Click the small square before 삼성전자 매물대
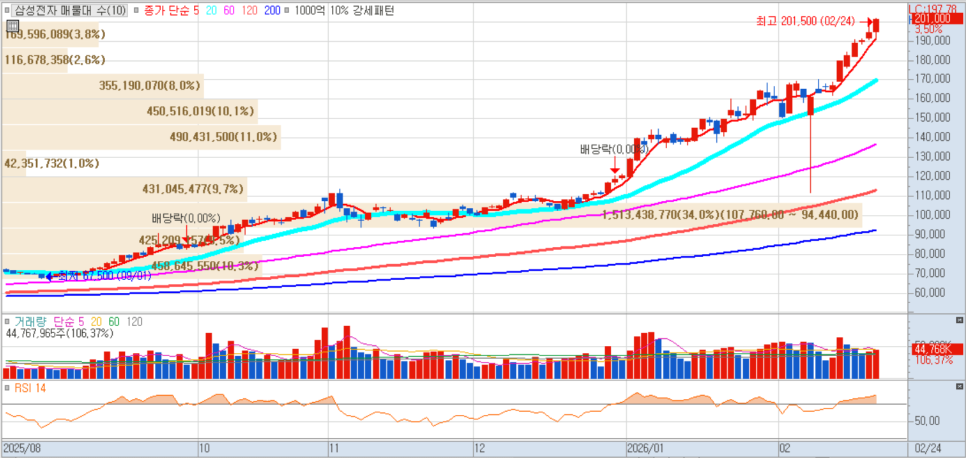966x458 pixels. click(x=7, y=10)
